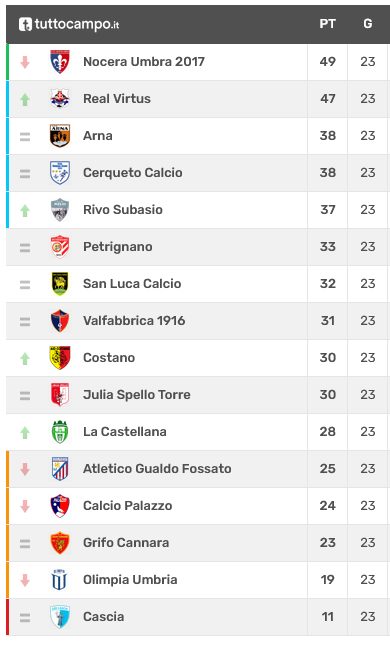Click Rivo Subasio green up arrow
The image size is (390, 645).
(25, 211)
